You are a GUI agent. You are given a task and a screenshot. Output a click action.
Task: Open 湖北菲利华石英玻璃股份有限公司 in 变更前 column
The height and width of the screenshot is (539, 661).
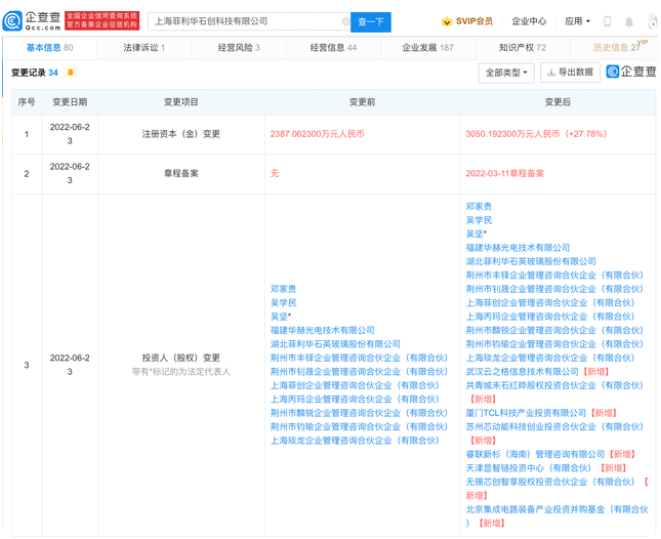pos(336,344)
